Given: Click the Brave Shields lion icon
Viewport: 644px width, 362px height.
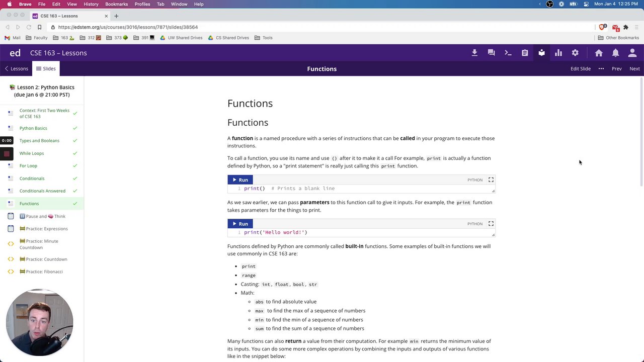Looking at the screenshot, I should click(602, 27).
